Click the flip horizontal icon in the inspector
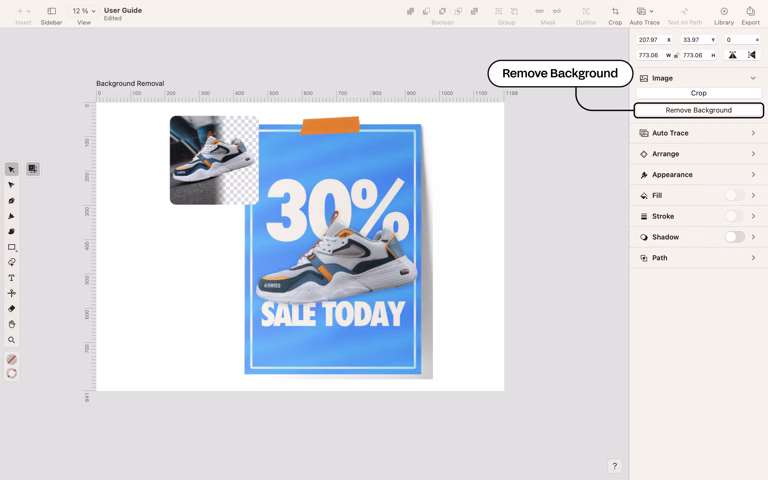The width and height of the screenshot is (768, 480). [x=752, y=55]
